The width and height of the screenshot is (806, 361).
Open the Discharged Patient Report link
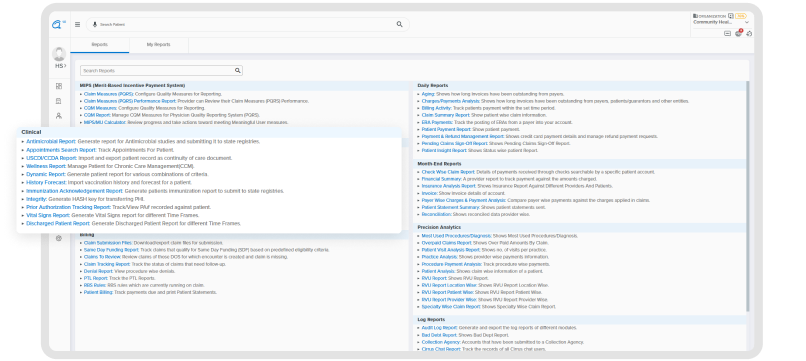(58, 224)
